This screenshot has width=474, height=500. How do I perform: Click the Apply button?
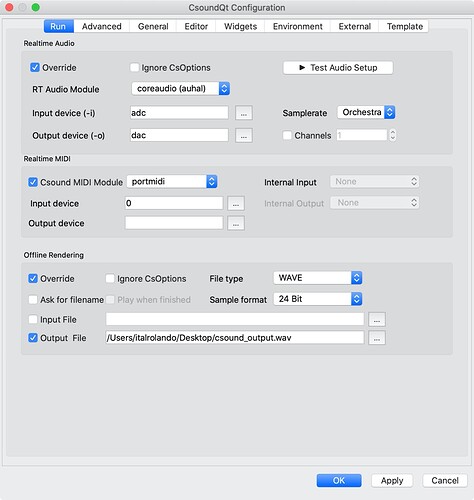392,480
